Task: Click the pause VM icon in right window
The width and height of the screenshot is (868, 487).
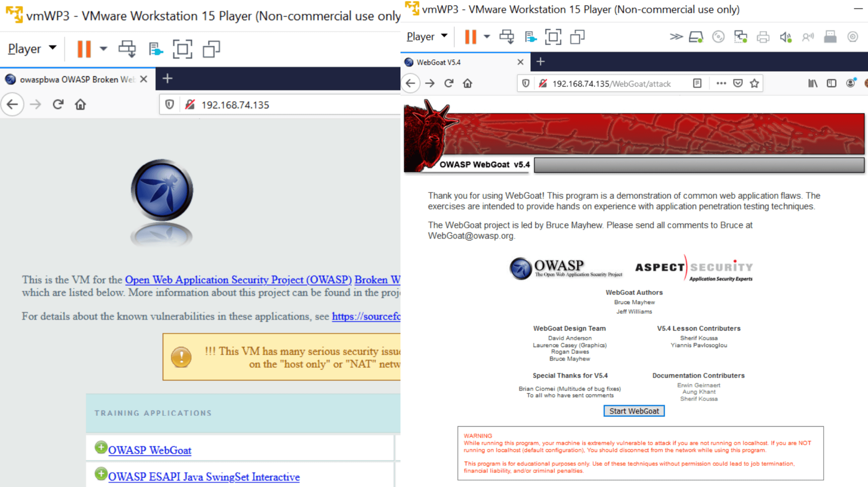Action: tap(470, 37)
